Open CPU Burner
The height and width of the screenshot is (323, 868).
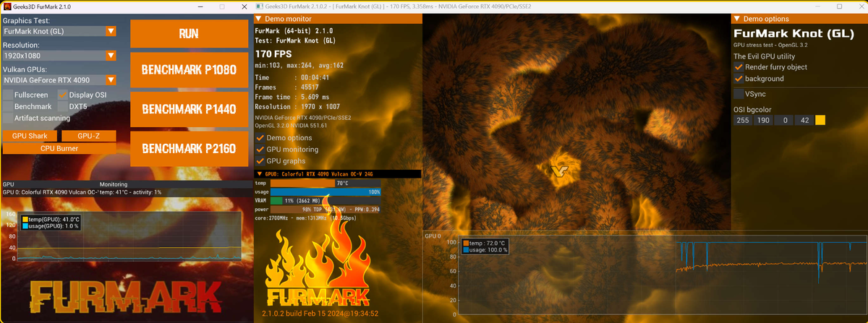coord(59,148)
